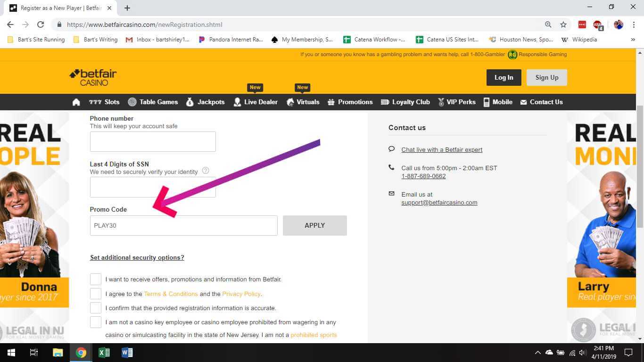Click the home icon in casino navbar
644x362 pixels.
click(x=76, y=102)
